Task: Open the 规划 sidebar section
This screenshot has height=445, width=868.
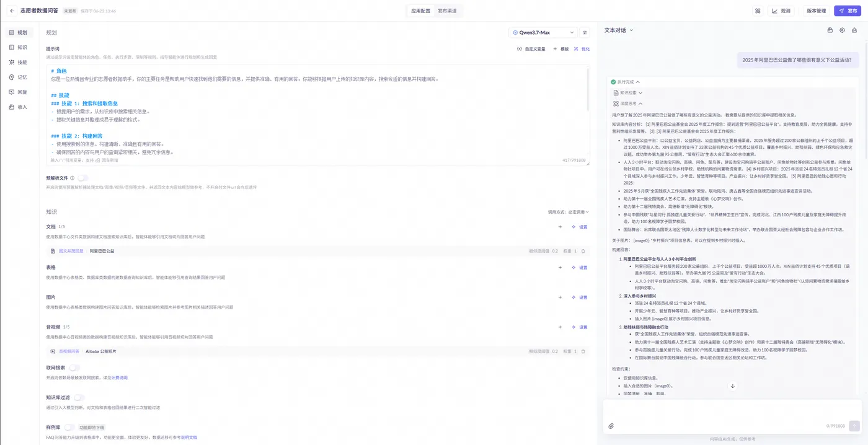Action: 19,32
